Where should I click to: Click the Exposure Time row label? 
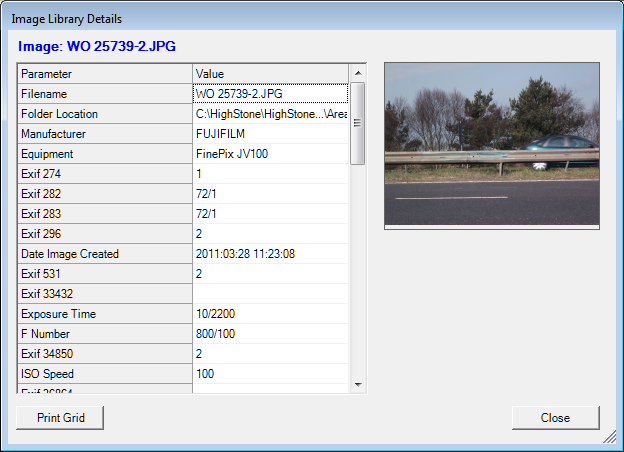click(x=105, y=314)
